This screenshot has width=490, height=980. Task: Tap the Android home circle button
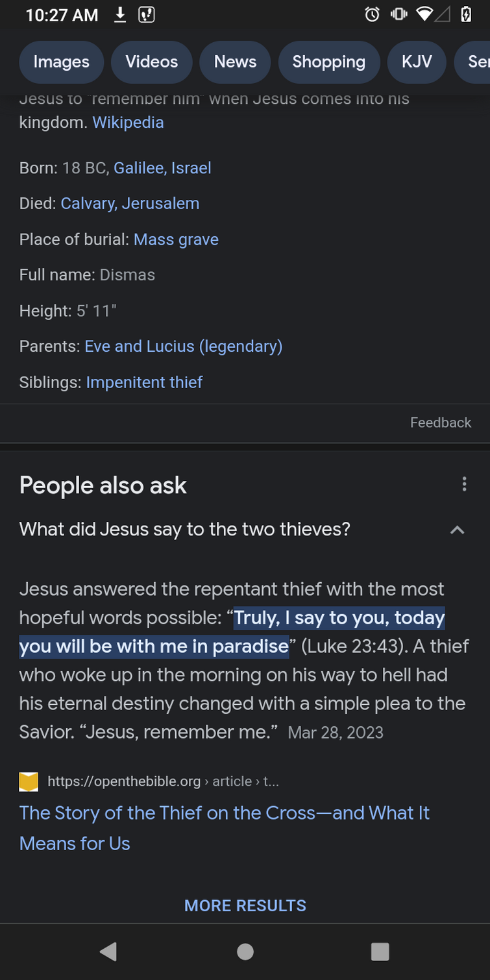click(245, 951)
